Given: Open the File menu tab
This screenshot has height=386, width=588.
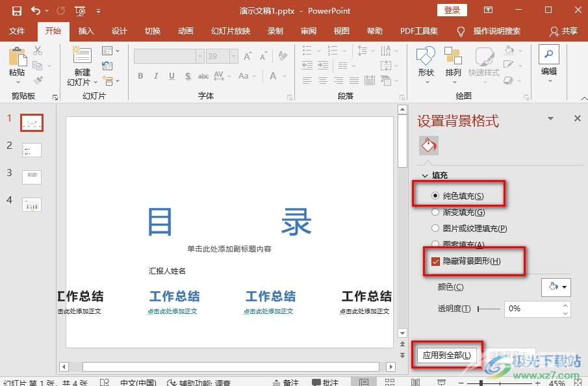Looking at the screenshot, I should coord(17,31).
